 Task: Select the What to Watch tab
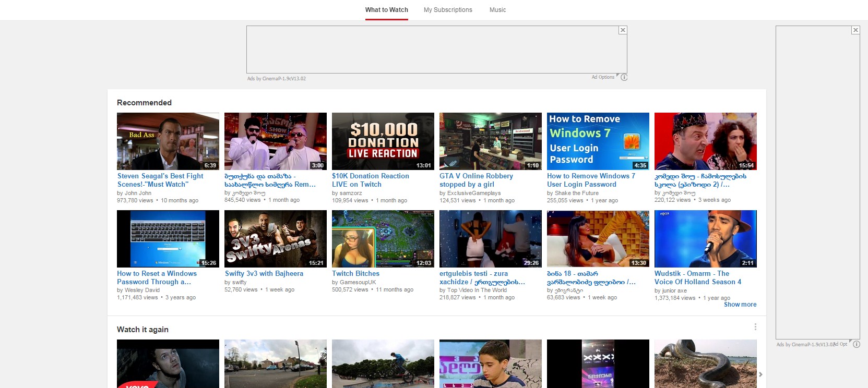pos(386,10)
